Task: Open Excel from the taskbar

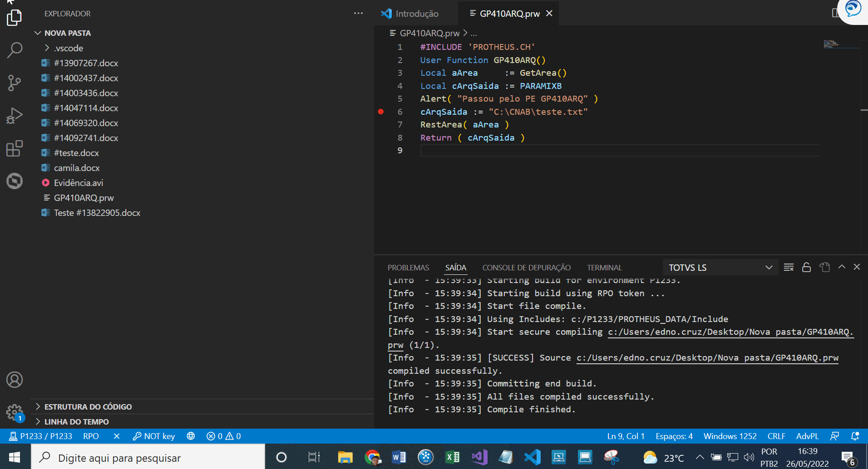Action: point(452,457)
